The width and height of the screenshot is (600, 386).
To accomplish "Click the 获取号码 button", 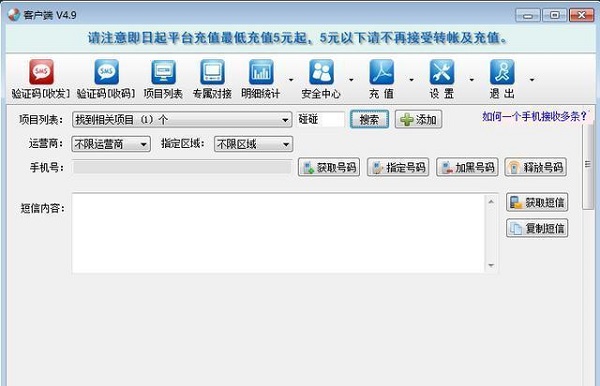I will (329, 167).
